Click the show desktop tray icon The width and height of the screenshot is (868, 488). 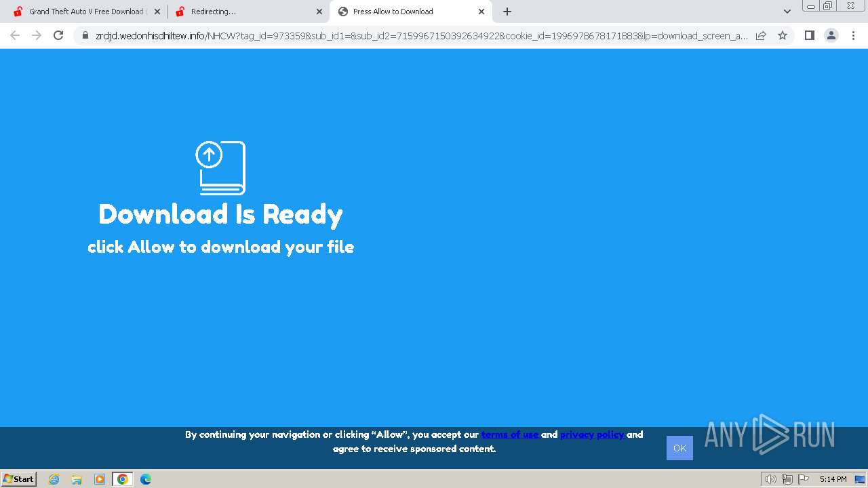click(x=860, y=479)
